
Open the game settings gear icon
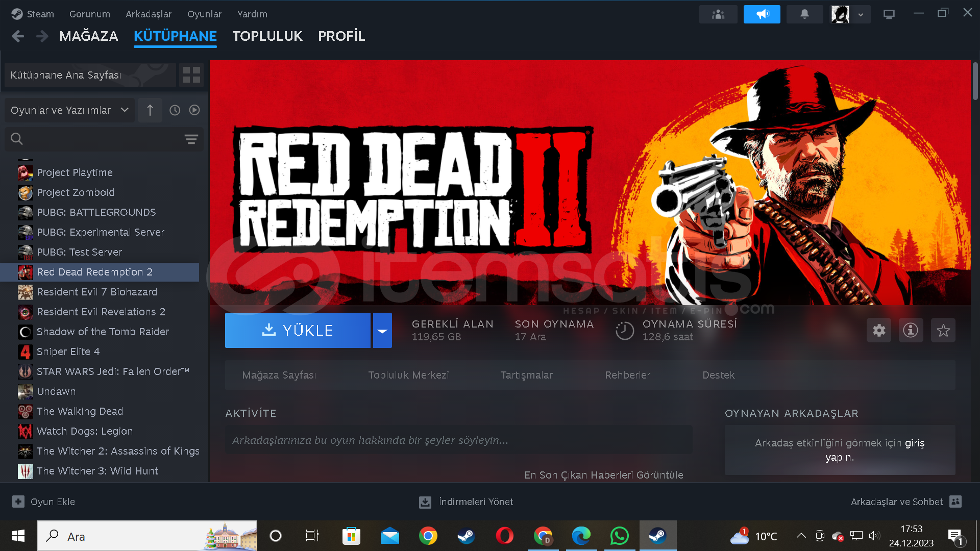coord(879,331)
